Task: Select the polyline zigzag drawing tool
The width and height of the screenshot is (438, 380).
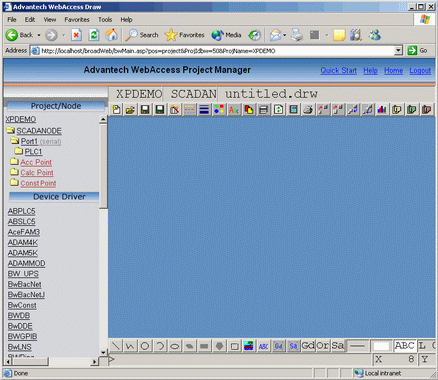Action: pyautogui.click(x=130, y=346)
